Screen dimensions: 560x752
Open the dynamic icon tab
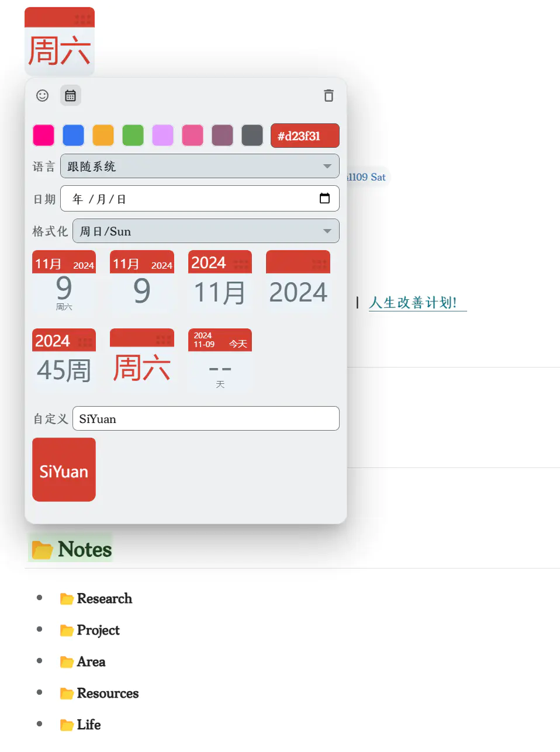point(70,95)
